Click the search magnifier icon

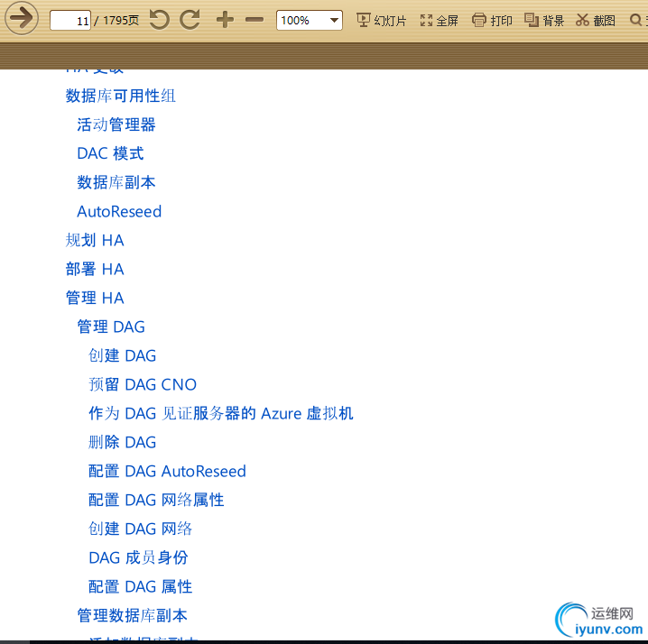coord(635,20)
